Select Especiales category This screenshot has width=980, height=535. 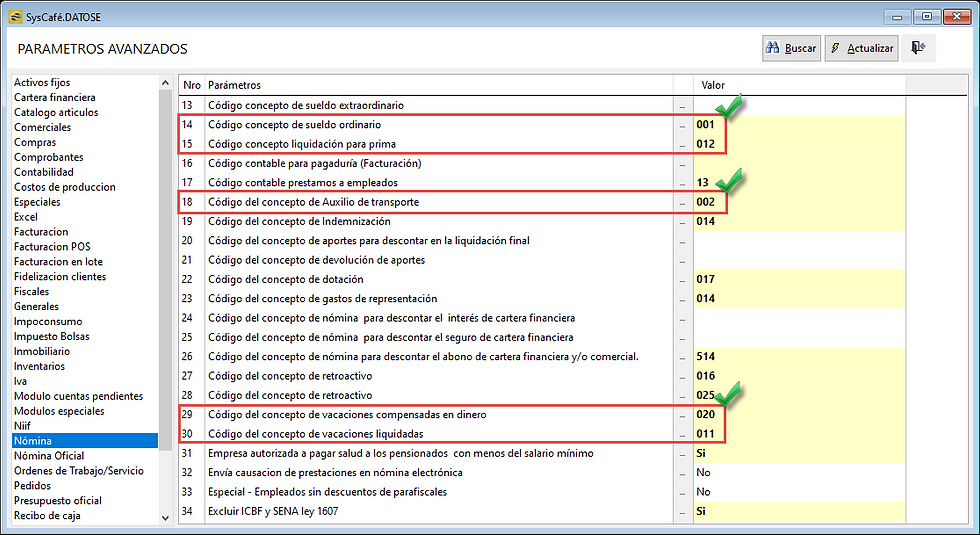click(x=37, y=202)
